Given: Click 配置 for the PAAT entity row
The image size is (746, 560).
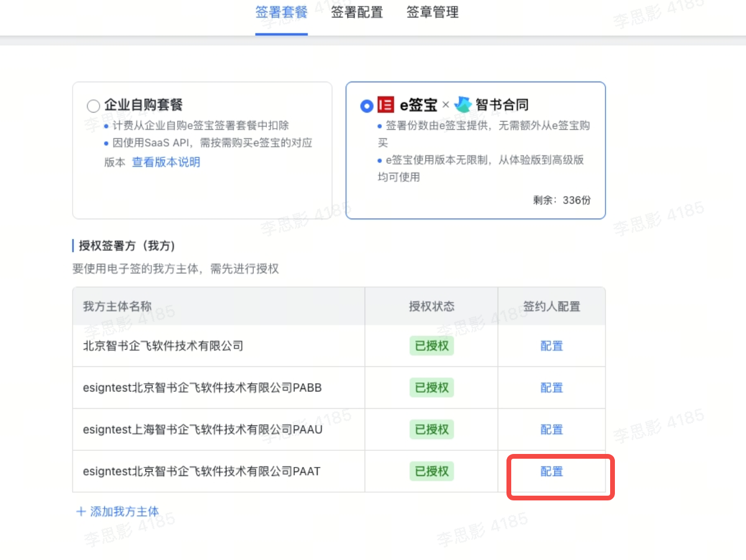Looking at the screenshot, I should click(552, 471).
